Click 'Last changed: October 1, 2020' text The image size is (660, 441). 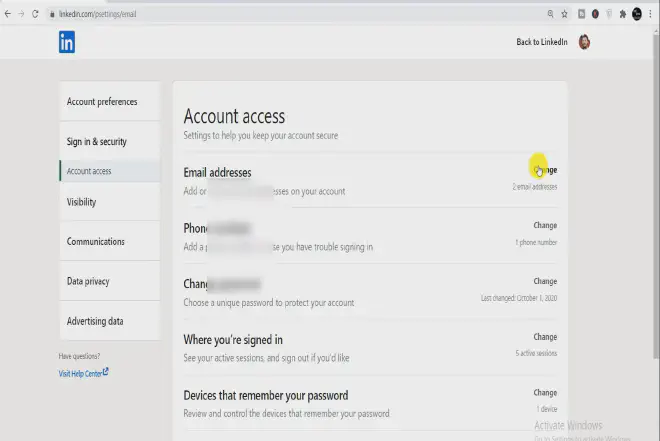[x=519, y=298]
